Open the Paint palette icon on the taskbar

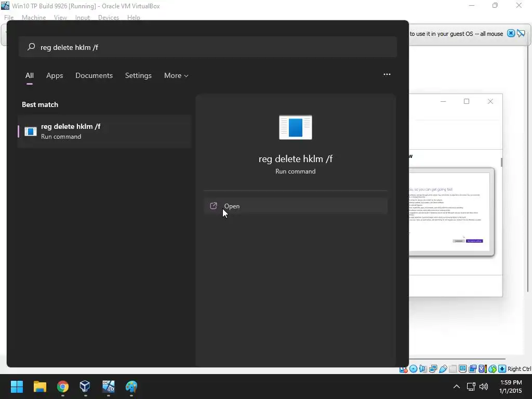131,387
